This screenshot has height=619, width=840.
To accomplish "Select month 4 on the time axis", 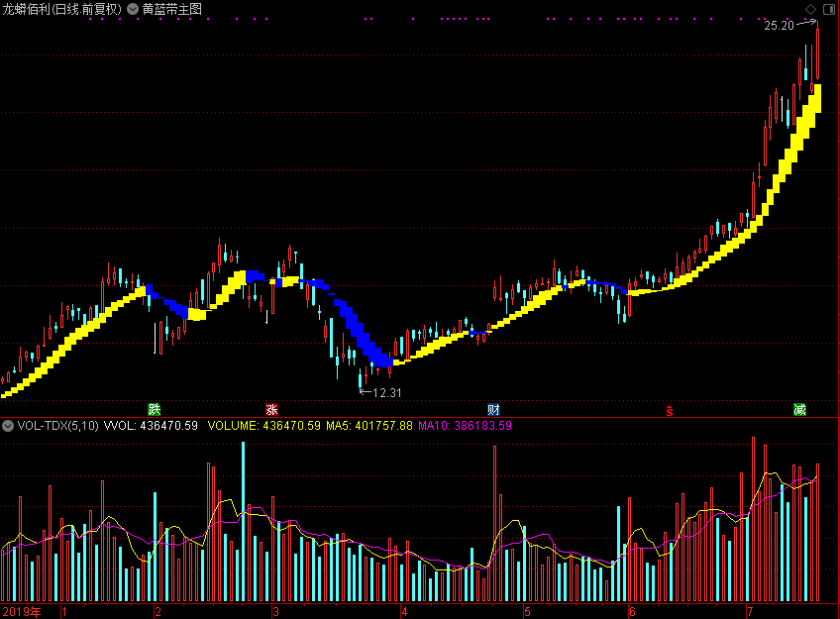I will (x=404, y=611).
